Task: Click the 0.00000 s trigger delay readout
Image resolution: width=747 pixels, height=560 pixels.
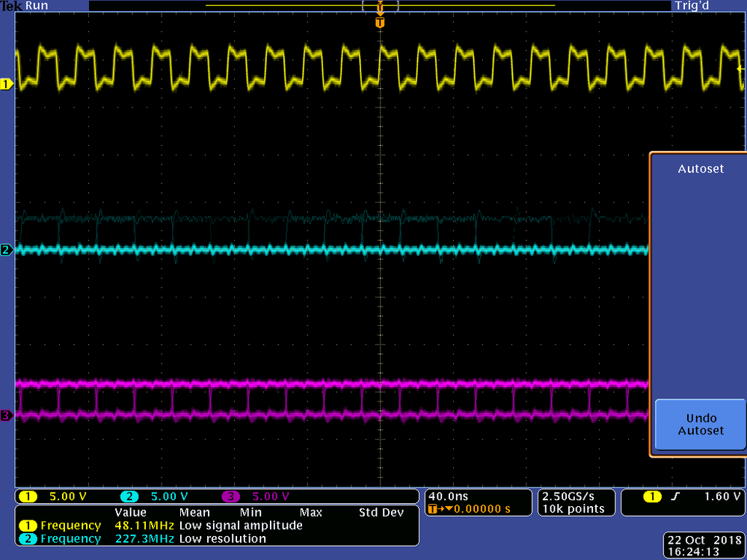Action: coord(482,509)
